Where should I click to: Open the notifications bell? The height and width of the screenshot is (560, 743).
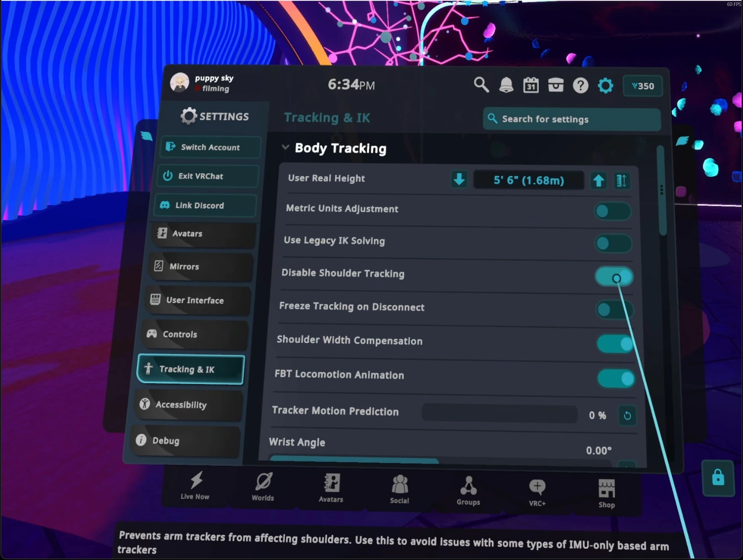click(x=506, y=85)
